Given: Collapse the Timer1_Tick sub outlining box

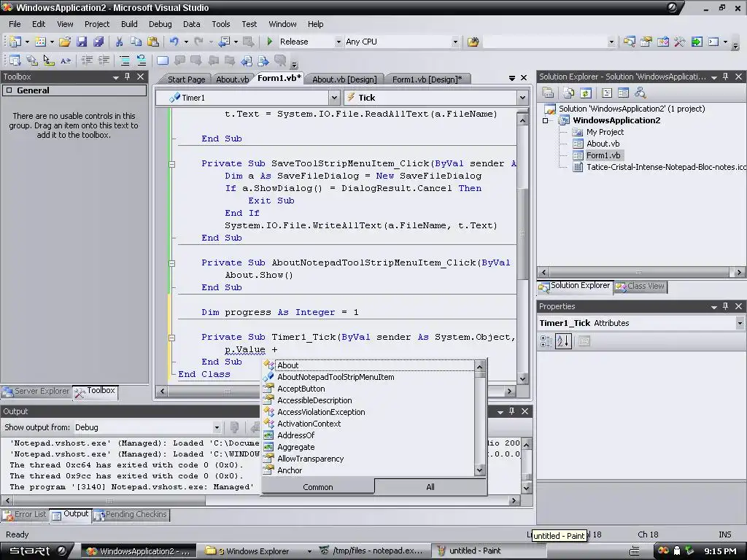Looking at the screenshot, I should click(172, 338).
